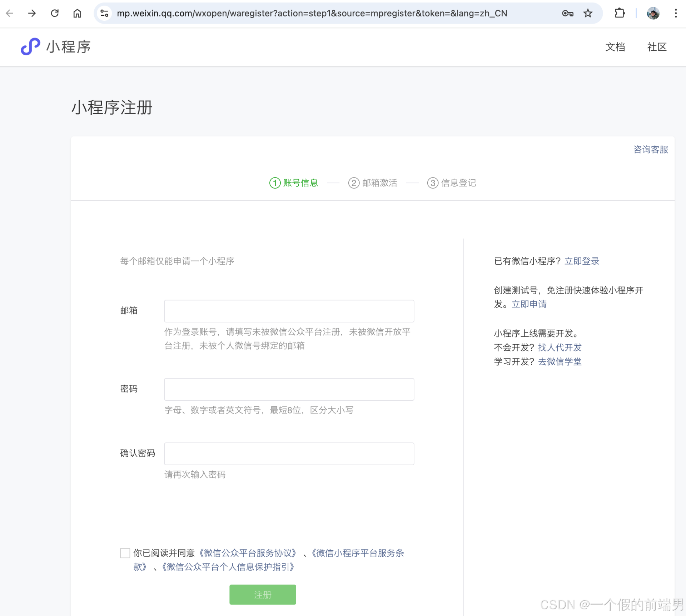This screenshot has height=616, width=686.
Task: Click 找人代开发 link
Action: tap(560, 347)
